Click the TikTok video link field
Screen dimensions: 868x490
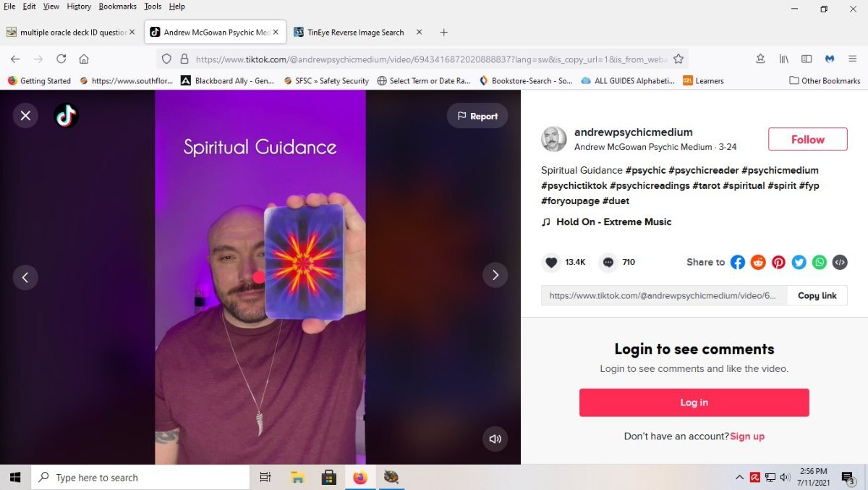click(663, 295)
